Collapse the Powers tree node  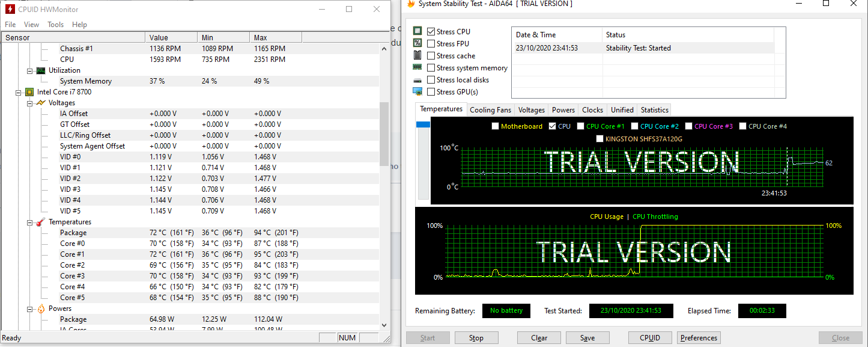(x=30, y=309)
